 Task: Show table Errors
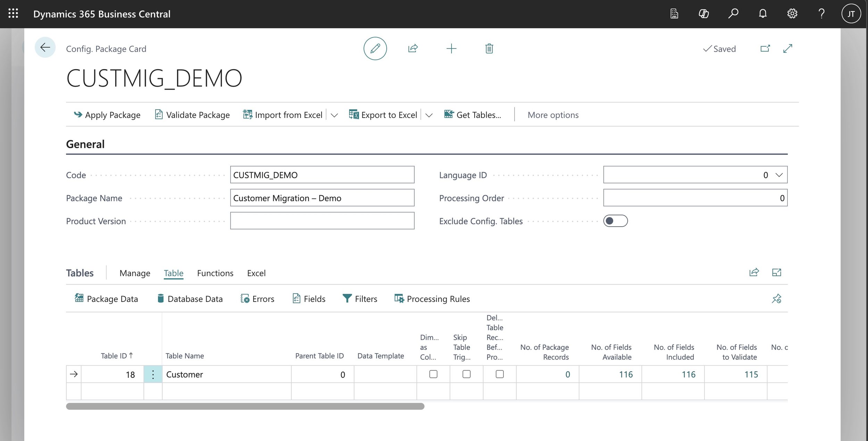coord(257,299)
